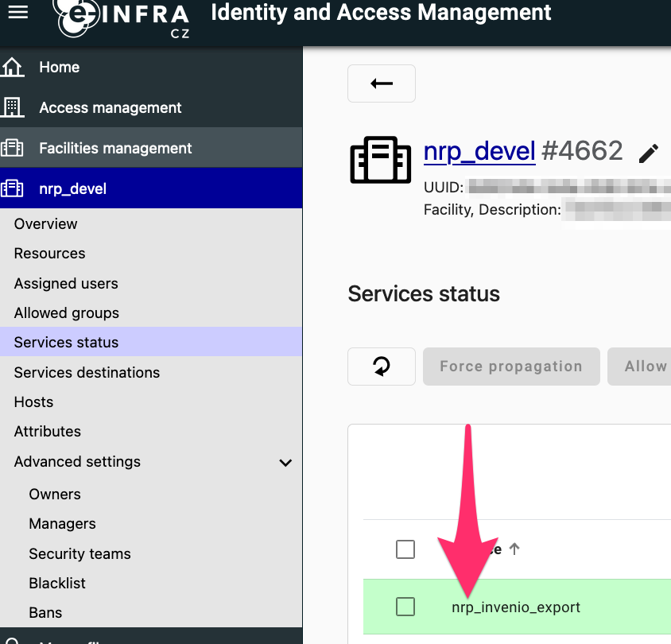Open the Allowed groups section
The image size is (671, 644).
click(67, 312)
